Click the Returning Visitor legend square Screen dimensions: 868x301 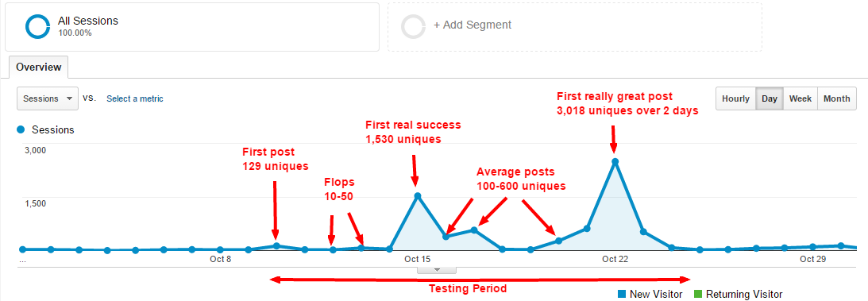(x=697, y=294)
